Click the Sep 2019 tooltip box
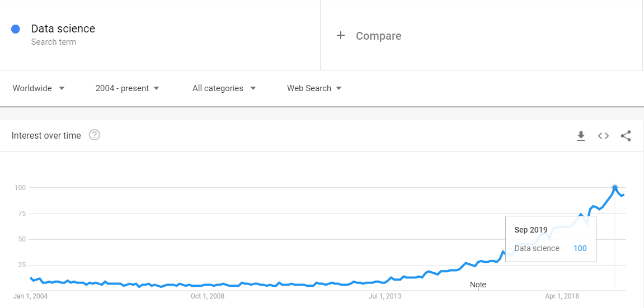The image size is (644, 308). click(x=551, y=239)
